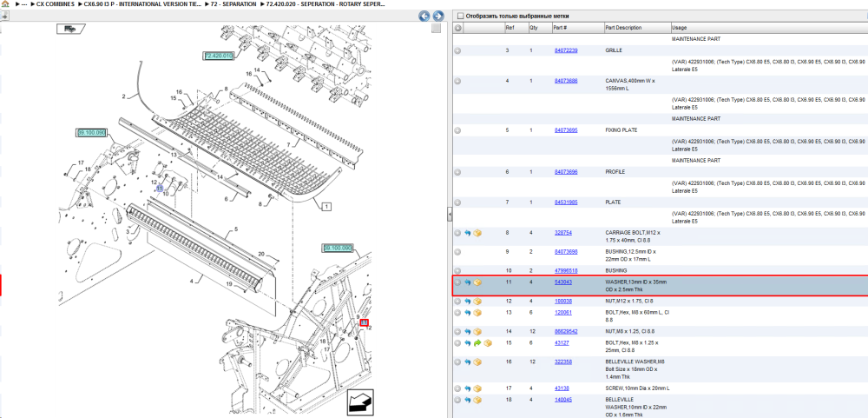Click the green arrow icon on row 15

point(477,343)
